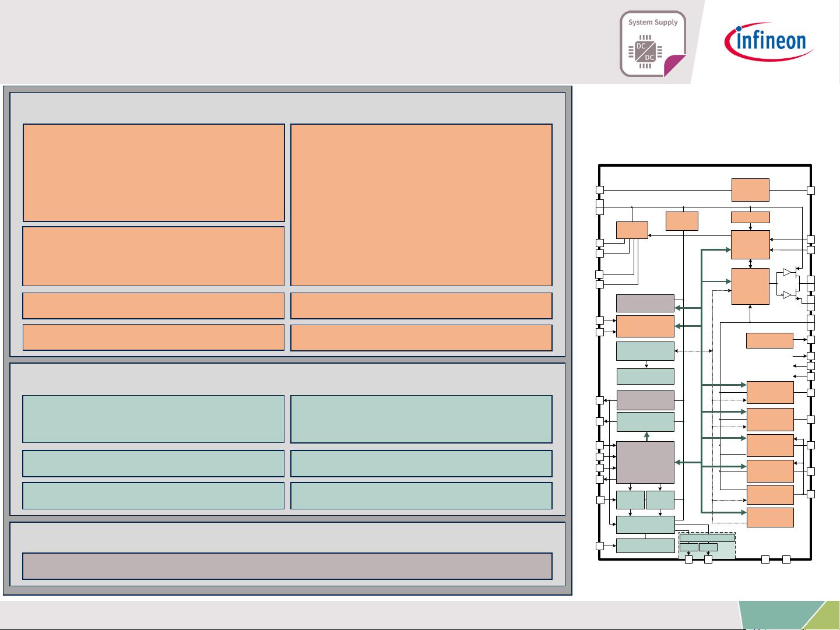
Task: Click the upper buffer triangle in block diagram
Action: click(788, 272)
